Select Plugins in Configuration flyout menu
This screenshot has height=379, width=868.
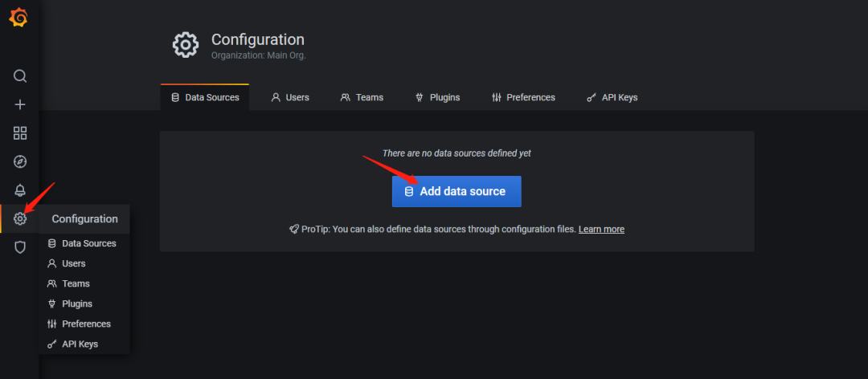76,304
